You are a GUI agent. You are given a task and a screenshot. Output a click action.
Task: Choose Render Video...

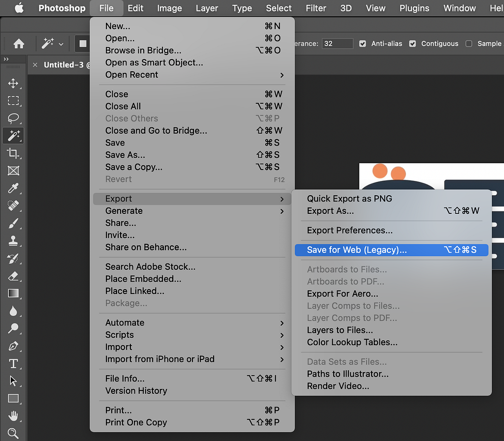[391, 386]
